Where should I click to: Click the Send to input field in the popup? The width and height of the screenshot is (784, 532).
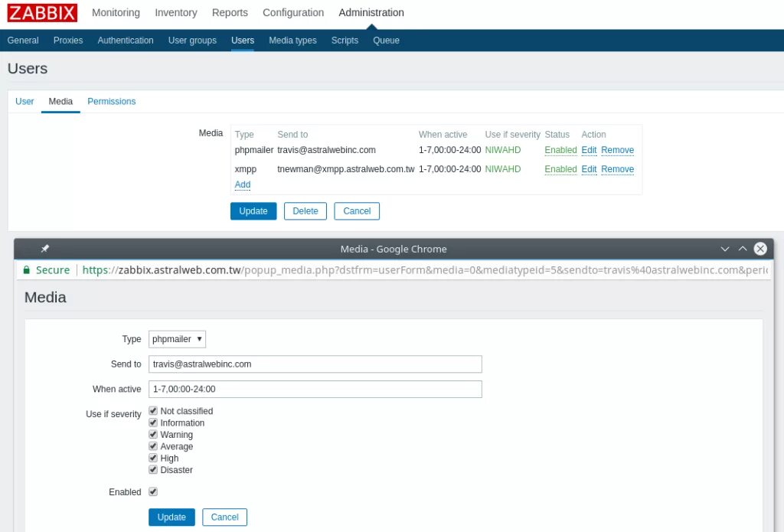(x=315, y=364)
